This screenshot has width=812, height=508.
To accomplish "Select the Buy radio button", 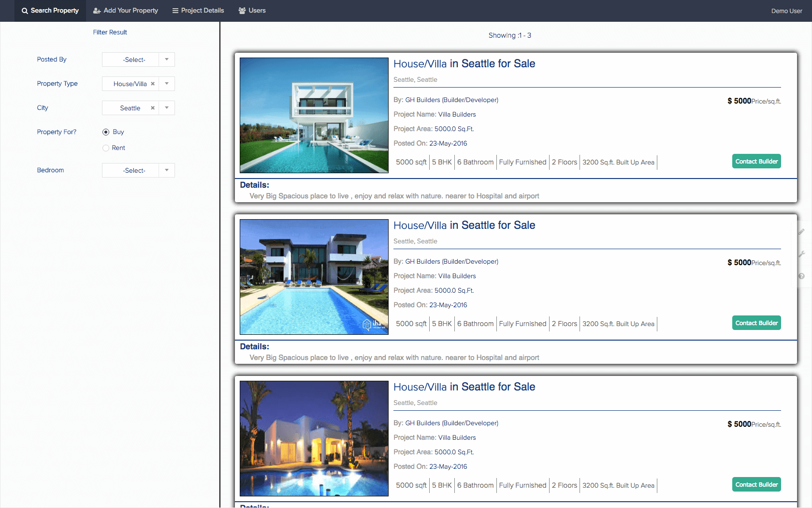I will [106, 132].
